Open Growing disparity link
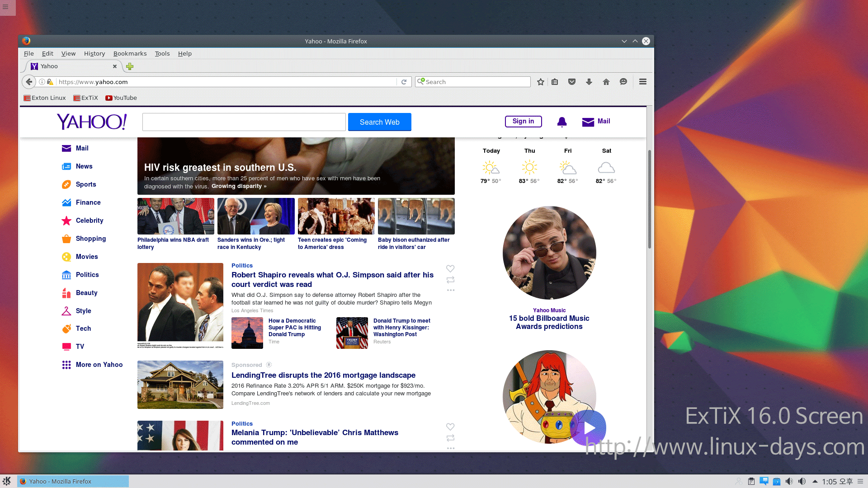The width and height of the screenshot is (868, 488). point(239,186)
